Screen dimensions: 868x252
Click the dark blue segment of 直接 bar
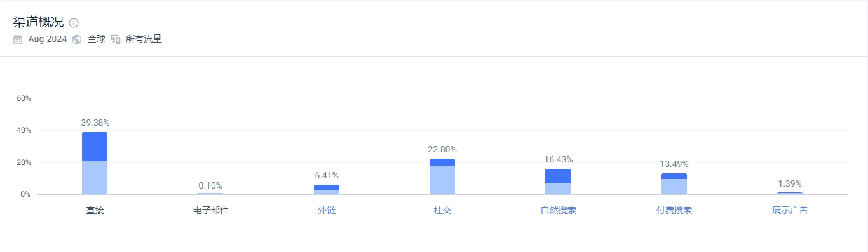[x=95, y=147]
